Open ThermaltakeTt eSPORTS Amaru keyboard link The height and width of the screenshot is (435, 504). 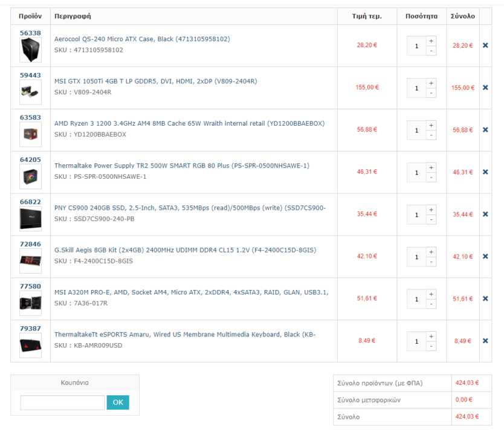185,335
